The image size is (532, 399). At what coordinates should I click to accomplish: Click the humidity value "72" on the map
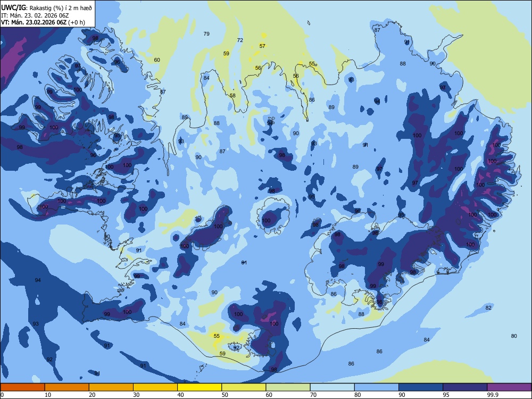240,40
